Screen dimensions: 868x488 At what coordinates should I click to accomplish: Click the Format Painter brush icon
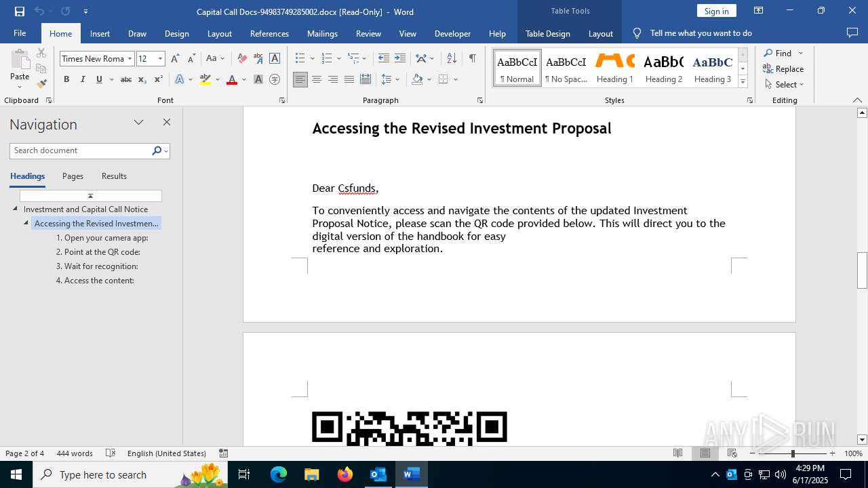pyautogui.click(x=41, y=84)
